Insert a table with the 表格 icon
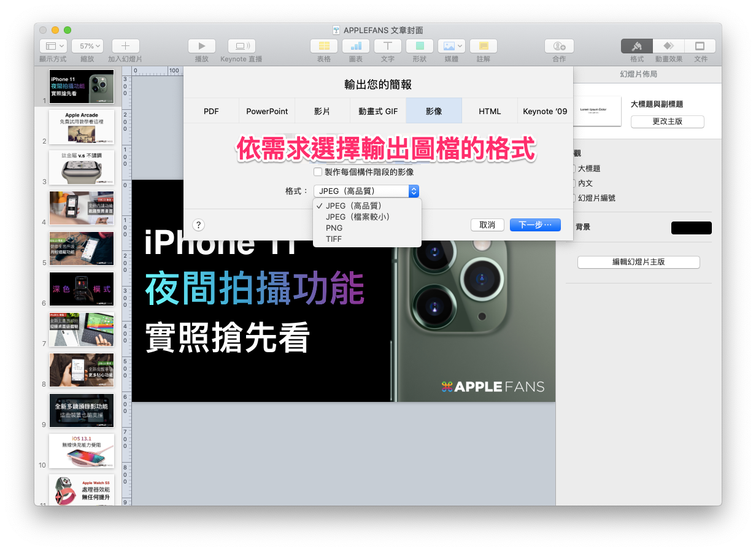756x551 pixels. 324,46
